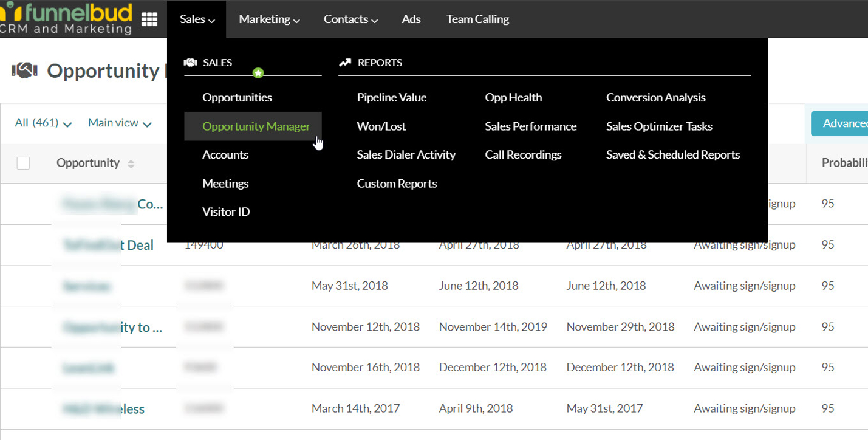Click the March 14th, 2017 cell
Image resolution: width=868 pixels, height=440 pixels.
point(355,408)
